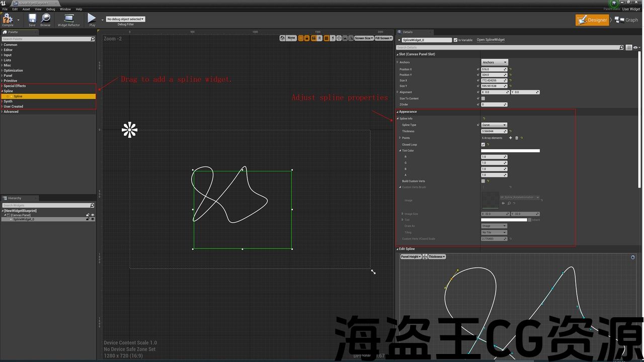Hide SplineWidget_0 using its eye icon
The height and width of the screenshot is (362, 644).
pyautogui.click(x=93, y=219)
